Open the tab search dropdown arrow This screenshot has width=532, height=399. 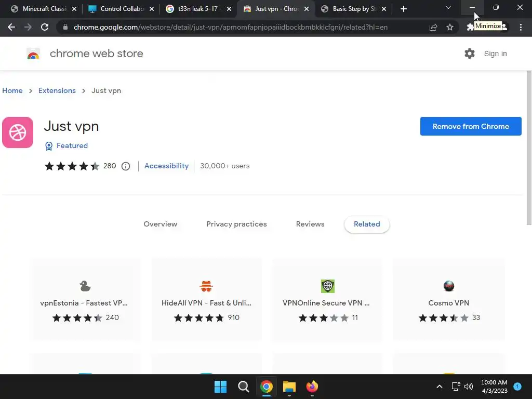pyautogui.click(x=448, y=7)
